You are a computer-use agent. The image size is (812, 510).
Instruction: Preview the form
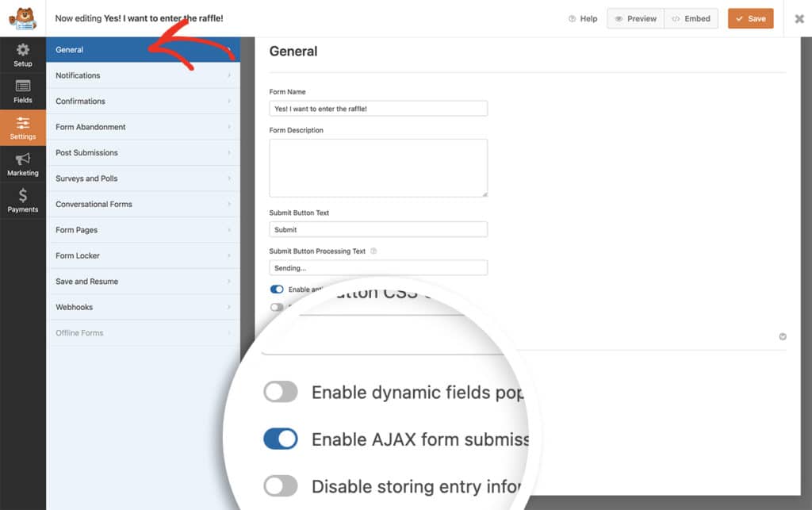634,17
